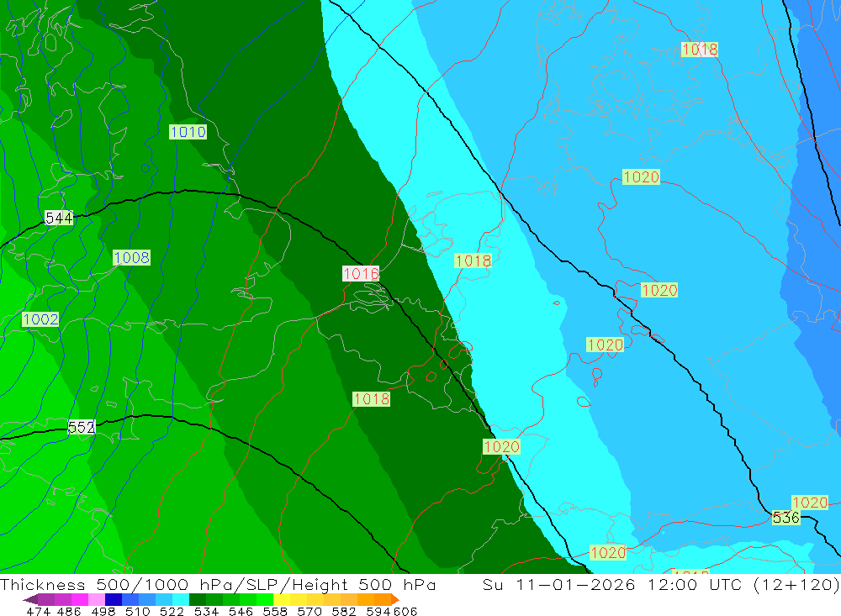This screenshot has height=616, width=841.
Task: Click the orange right arrow of legend bar
Action: click(394, 599)
